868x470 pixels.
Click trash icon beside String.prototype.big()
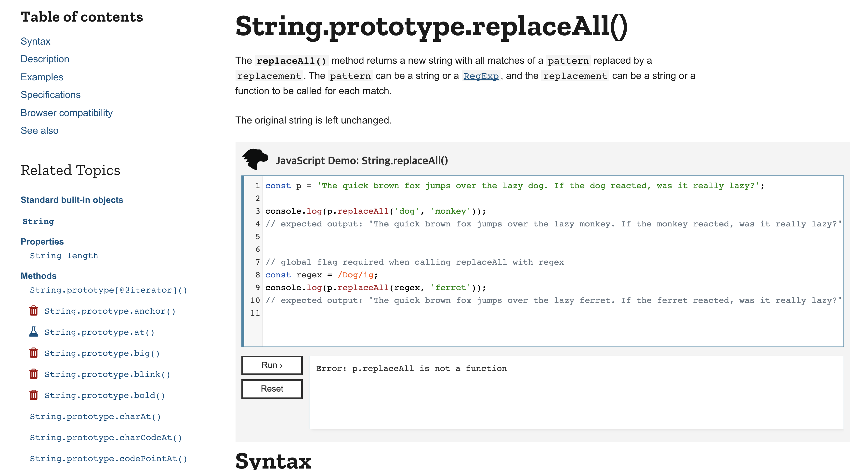34,353
